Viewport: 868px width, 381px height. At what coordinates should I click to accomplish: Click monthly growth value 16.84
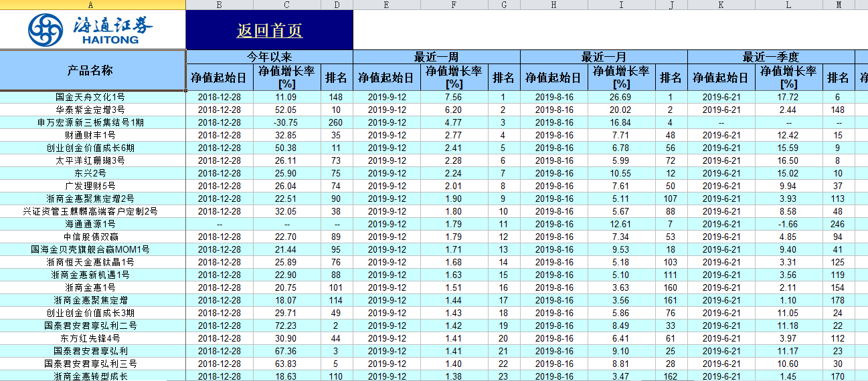(x=621, y=122)
